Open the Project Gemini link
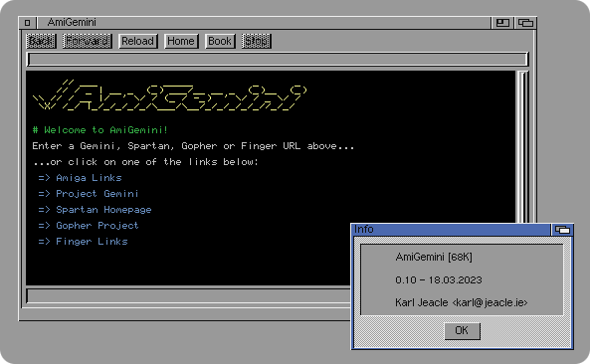Image resolution: width=590 pixels, height=364 pixels. pyautogui.click(x=98, y=194)
